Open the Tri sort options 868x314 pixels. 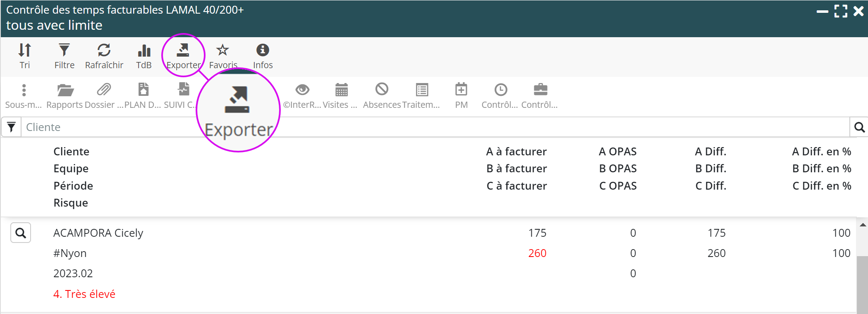(x=25, y=56)
